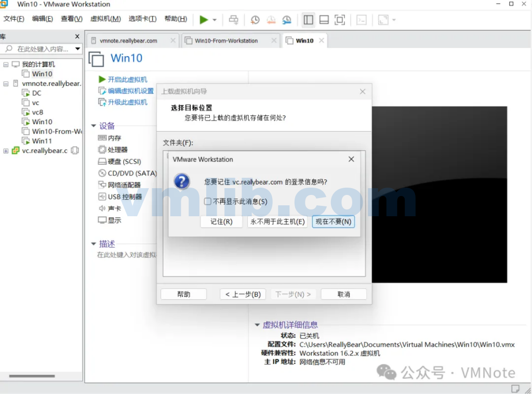
Task: Close the library panel with its X
Action: click(77, 36)
